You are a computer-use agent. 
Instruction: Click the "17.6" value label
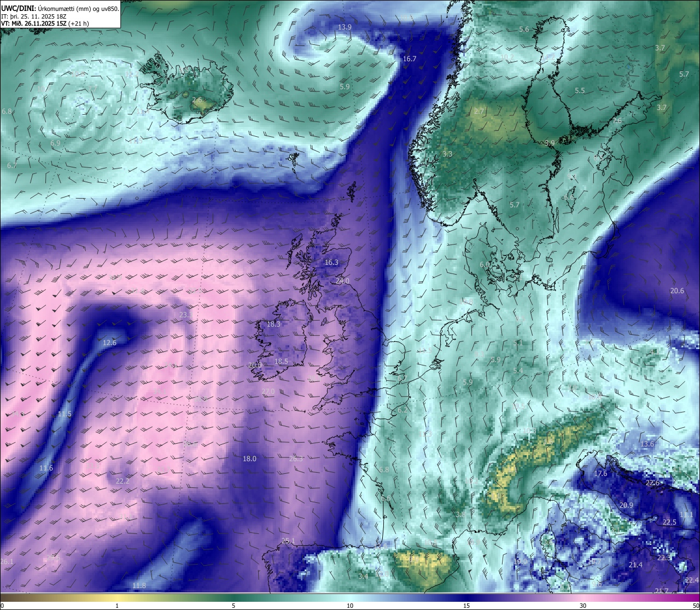(x=600, y=474)
